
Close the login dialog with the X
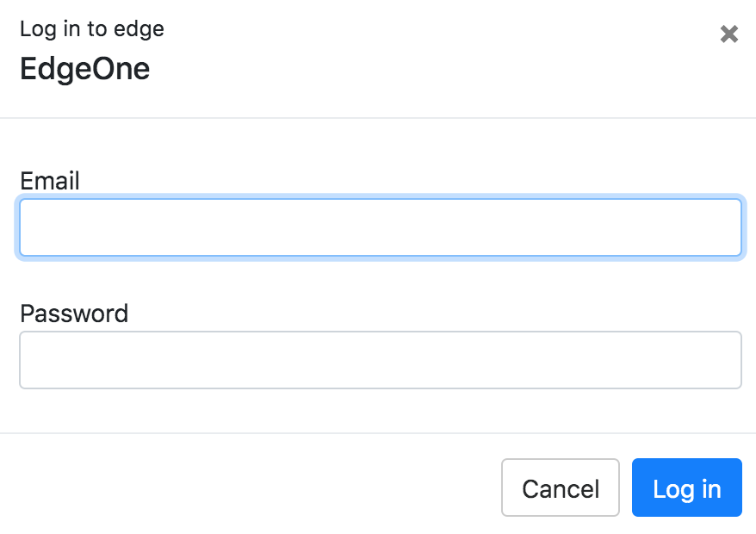[728, 34]
